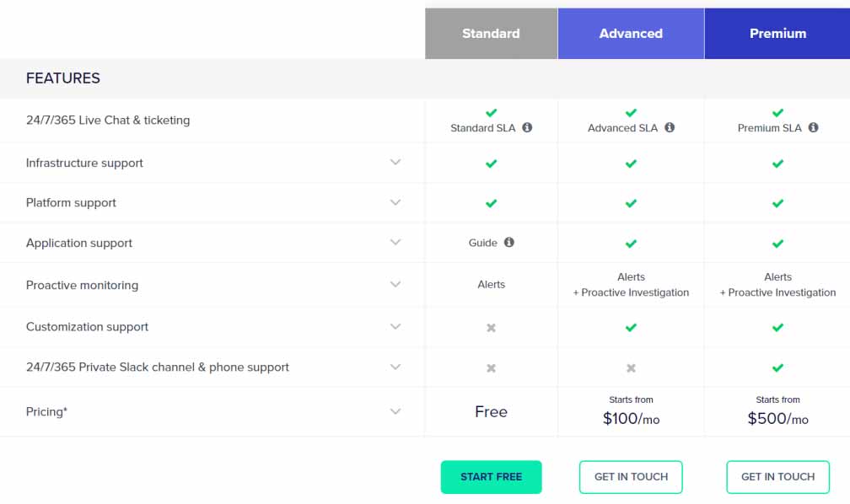Switch to the Advanced plan column
The width and height of the screenshot is (850, 504).
point(631,34)
